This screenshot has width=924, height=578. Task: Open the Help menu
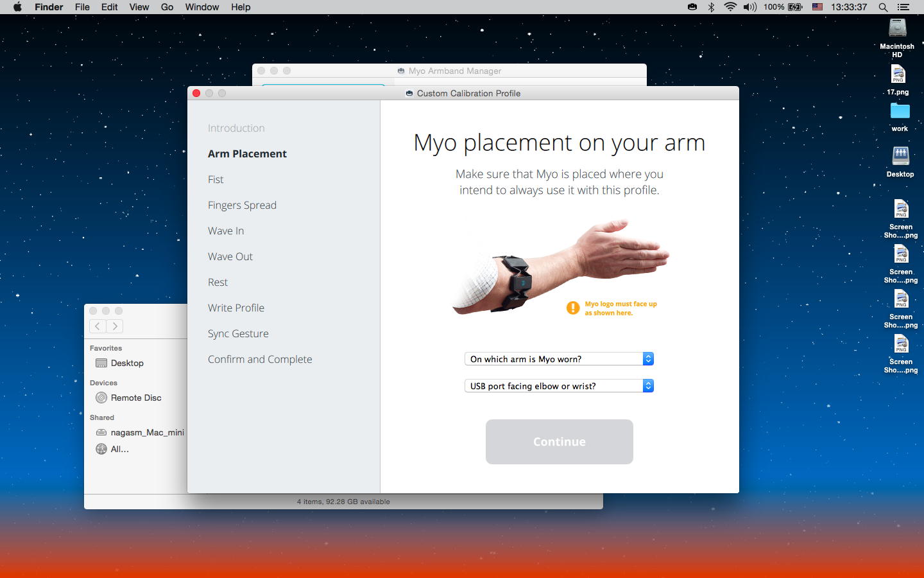tap(241, 7)
